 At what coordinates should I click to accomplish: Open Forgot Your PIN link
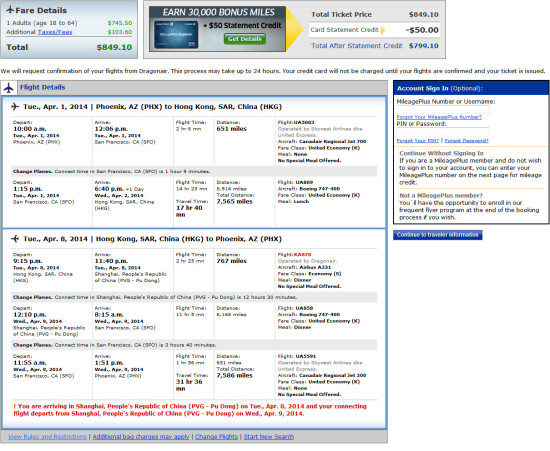[x=418, y=141]
